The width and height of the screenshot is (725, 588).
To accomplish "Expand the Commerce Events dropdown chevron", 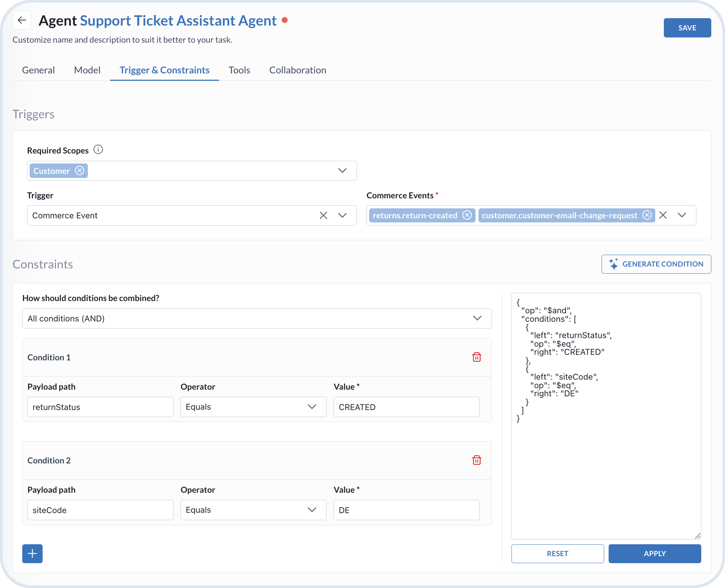I will pos(682,215).
